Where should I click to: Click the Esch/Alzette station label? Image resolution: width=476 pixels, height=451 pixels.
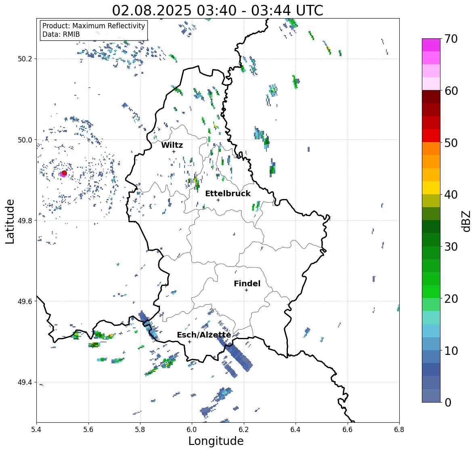[x=204, y=335]
